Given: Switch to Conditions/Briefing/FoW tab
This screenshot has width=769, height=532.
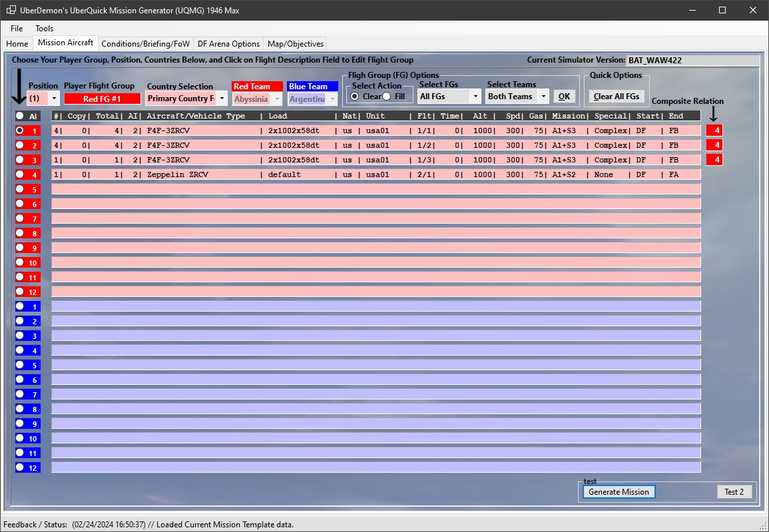Looking at the screenshot, I should 145,44.
